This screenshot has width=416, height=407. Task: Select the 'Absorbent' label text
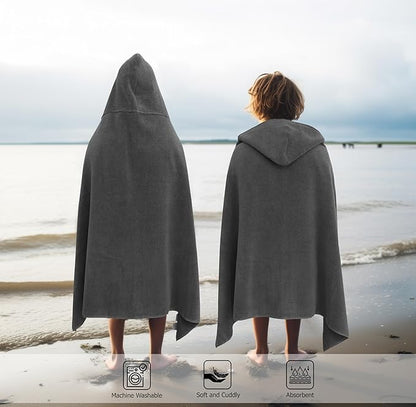(x=300, y=395)
